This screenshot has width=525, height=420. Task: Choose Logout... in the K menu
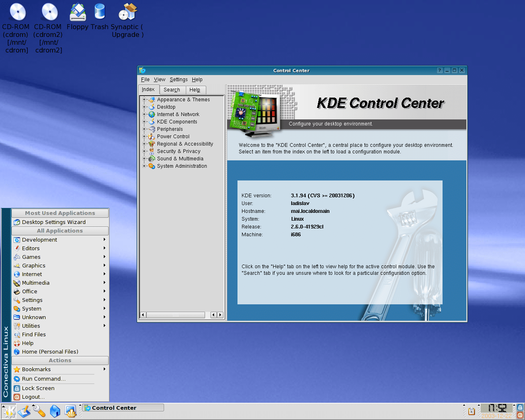pyautogui.click(x=60, y=397)
